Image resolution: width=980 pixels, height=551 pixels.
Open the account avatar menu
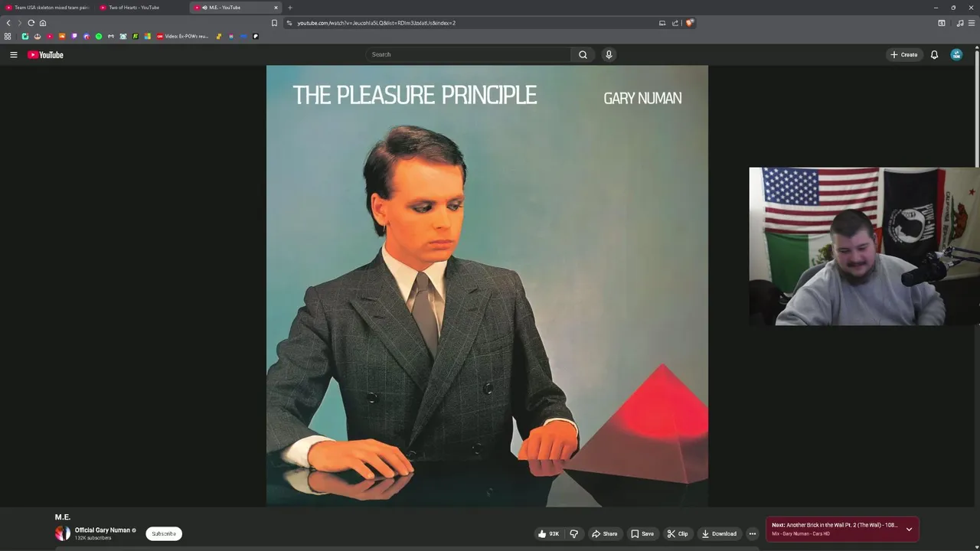956,54
